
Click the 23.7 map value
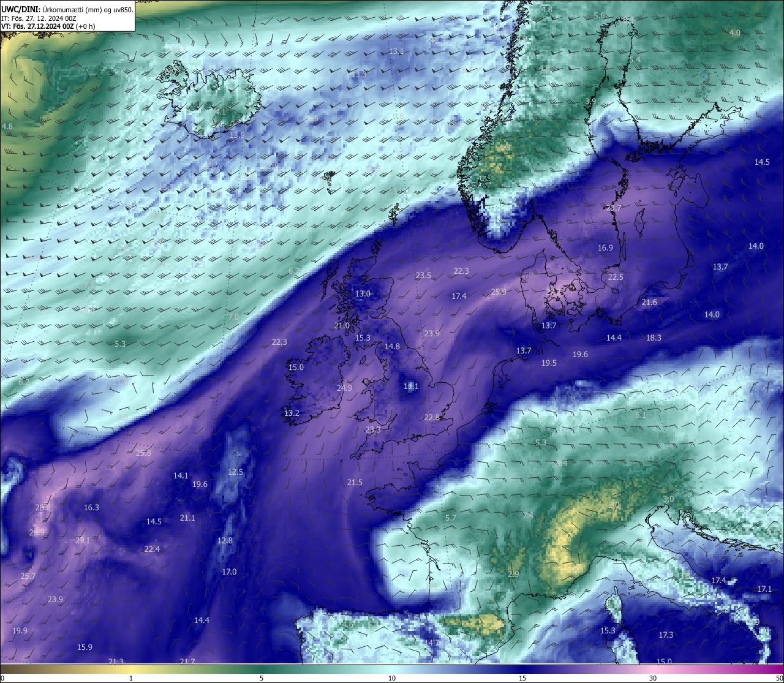coord(613,208)
